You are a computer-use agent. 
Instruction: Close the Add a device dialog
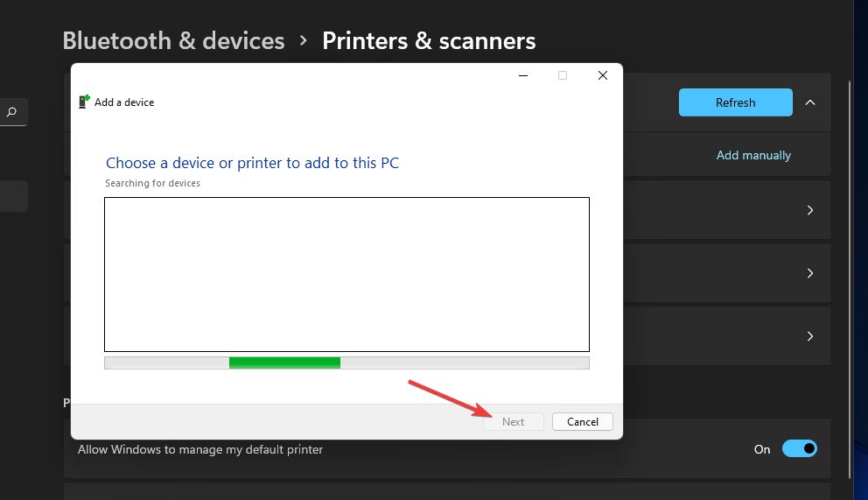click(x=602, y=76)
